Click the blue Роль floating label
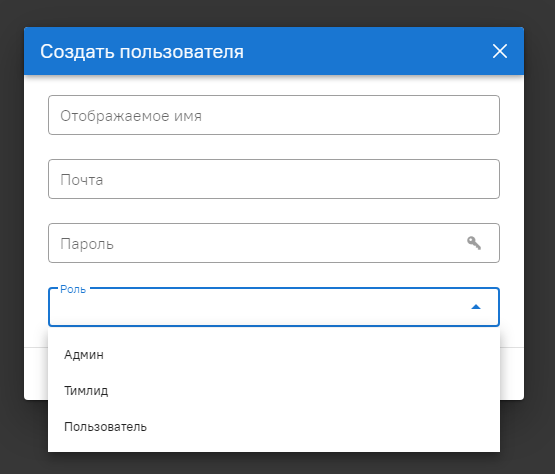555x474 pixels. click(73, 289)
